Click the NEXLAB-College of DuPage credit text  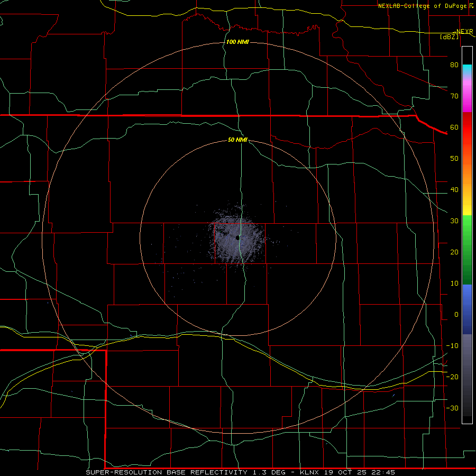pyautogui.click(x=423, y=6)
